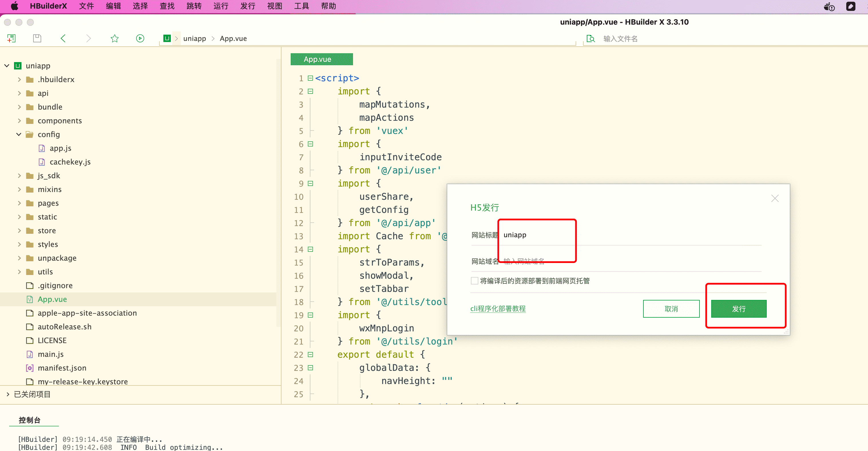Click the save file toolbar icon
Screen dimensions: 868x451
point(37,38)
